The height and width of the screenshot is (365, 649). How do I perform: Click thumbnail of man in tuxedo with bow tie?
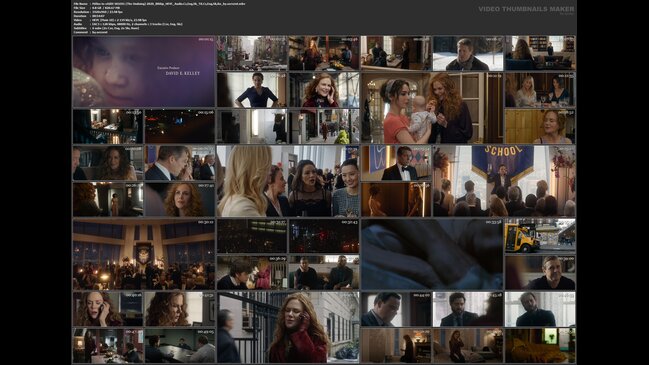pyautogui.click(x=396, y=163)
